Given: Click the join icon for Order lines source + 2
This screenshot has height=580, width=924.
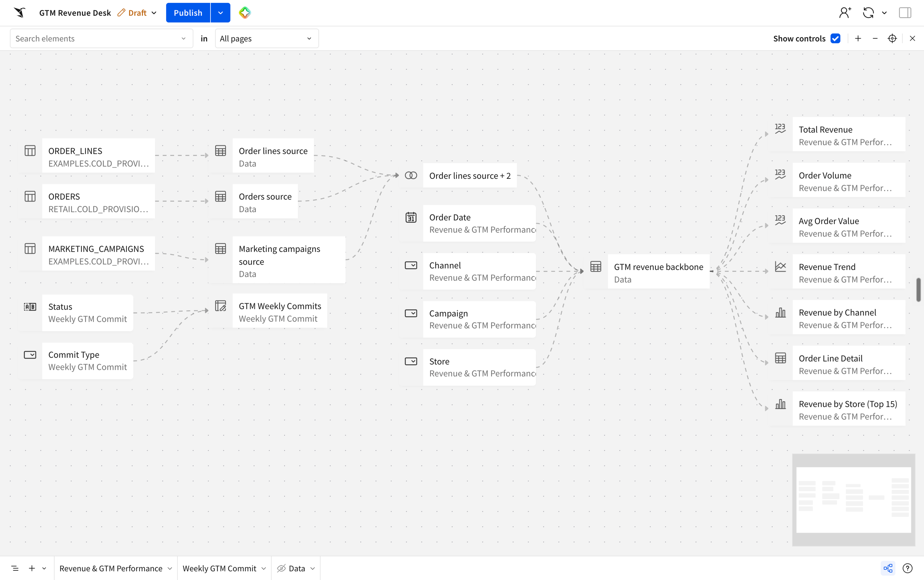Looking at the screenshot, I should 411,175.
